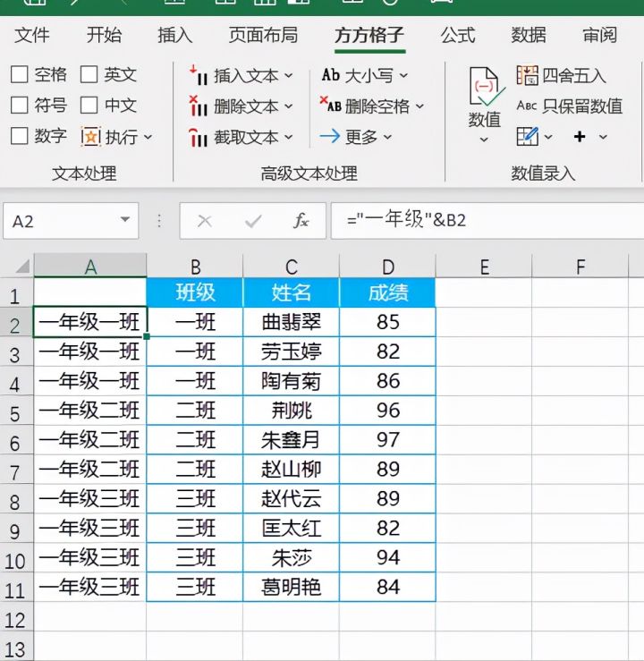The image size is (644, 661).
Task: Expand the Name Box dropdown arrow
Action: [x=124, y=219]
